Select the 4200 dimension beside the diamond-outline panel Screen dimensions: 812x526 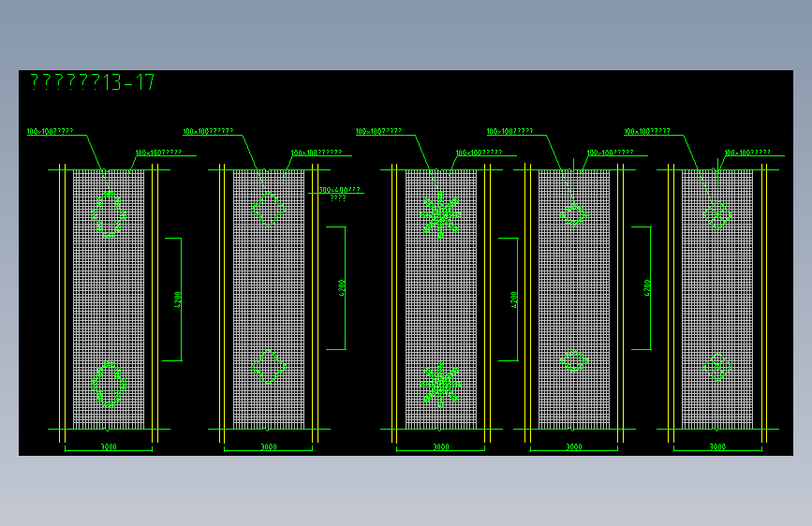pyautogui.click(x=341, y=288)
